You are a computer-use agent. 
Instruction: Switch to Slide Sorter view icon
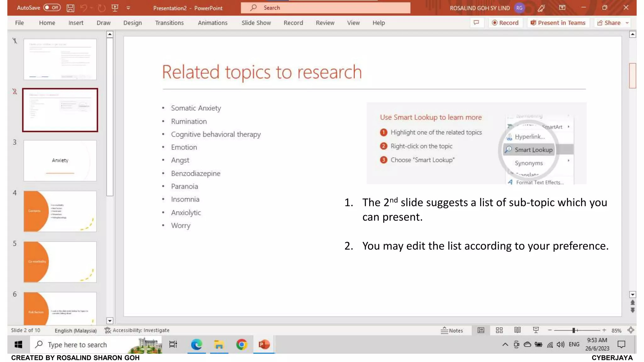(x=499, y=330)
